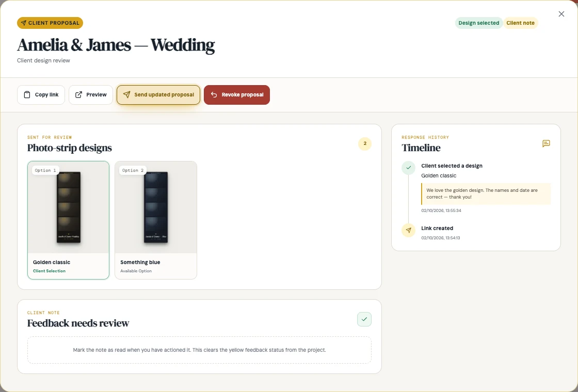The width and height of the screenshot is (578, 392).
Task: Select the Golden classic design thumbnail
Action: click(69, 207)
